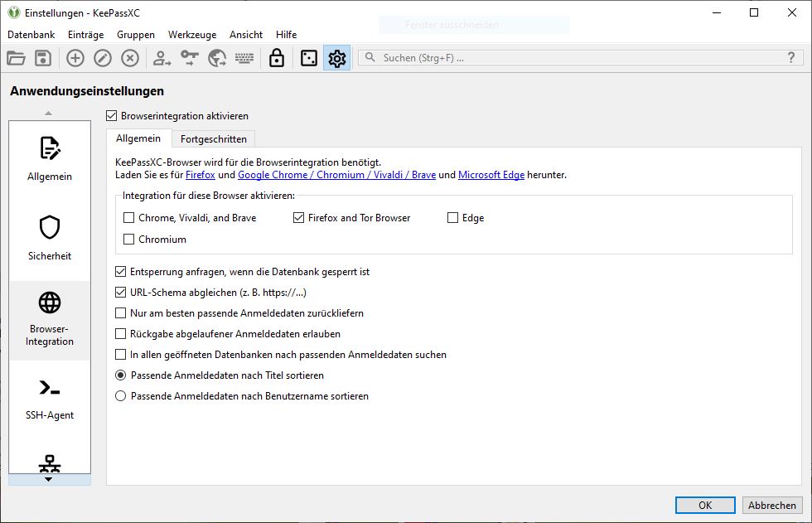This screenshot has width=812, height=523.
Task: Trigger Auto-Type with keyboard icon
Action: click(244, 58)
